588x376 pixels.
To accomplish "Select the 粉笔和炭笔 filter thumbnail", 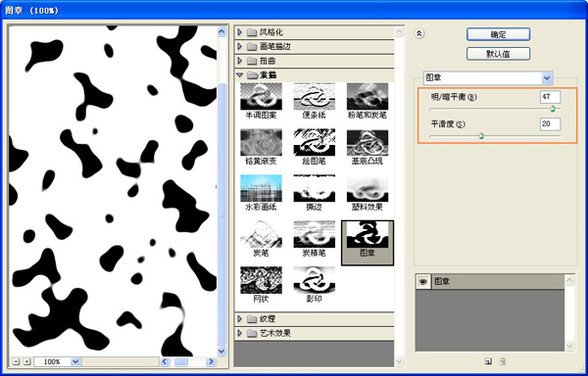I will tap(367, 96).
